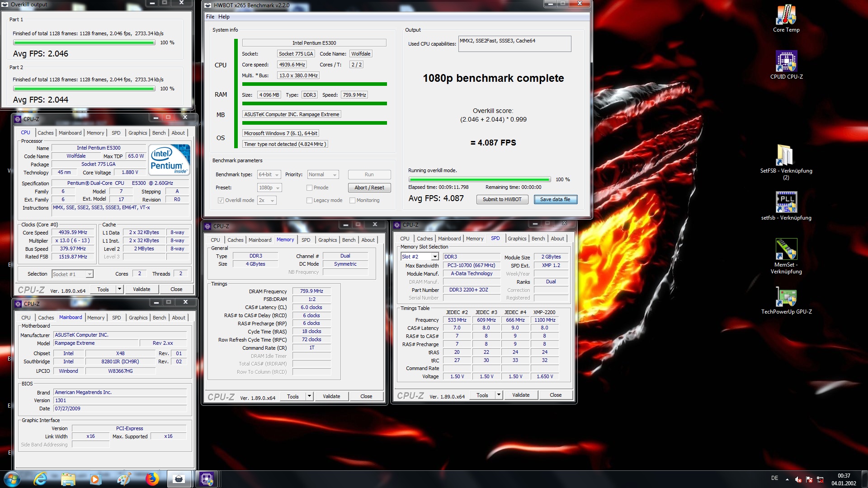Click the Used CPU capabilities text field
Screen dimensions: 868x488
tap(514, 44)
